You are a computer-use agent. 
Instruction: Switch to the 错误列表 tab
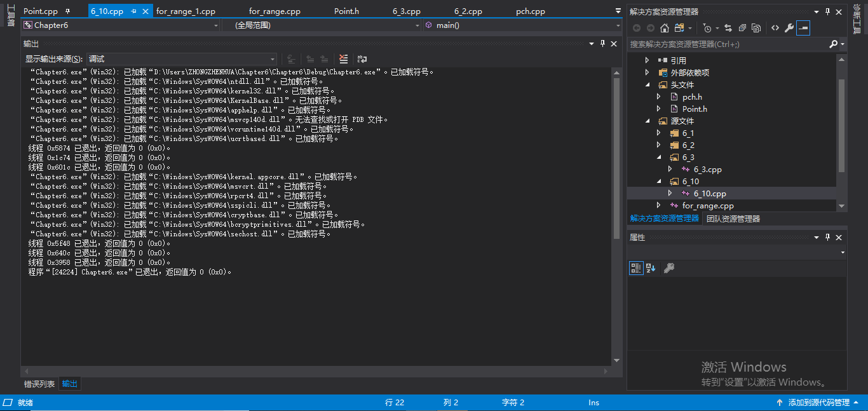39,384
